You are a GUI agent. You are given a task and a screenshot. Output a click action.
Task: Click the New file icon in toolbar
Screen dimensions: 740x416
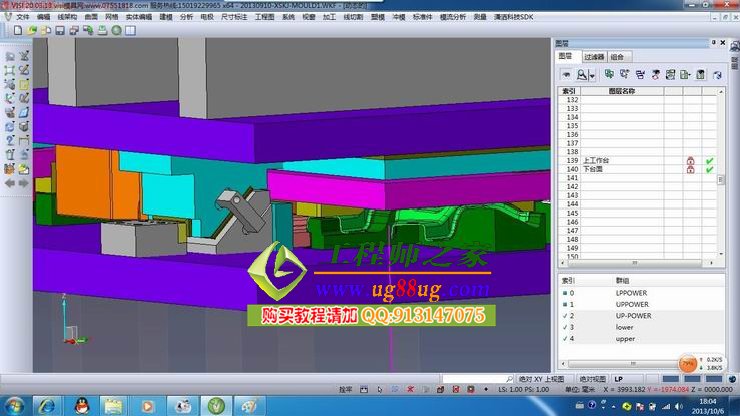pyautogui.click(x=20, y=31)
